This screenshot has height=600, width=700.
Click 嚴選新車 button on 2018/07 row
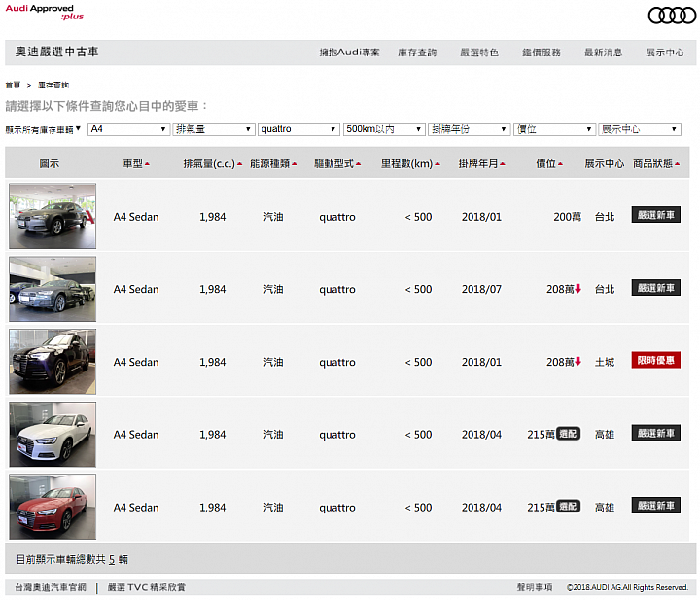pos(656,288)
